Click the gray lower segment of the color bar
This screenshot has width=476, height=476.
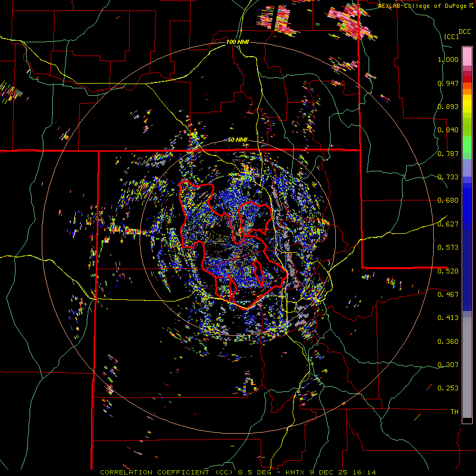click(467, 368)
